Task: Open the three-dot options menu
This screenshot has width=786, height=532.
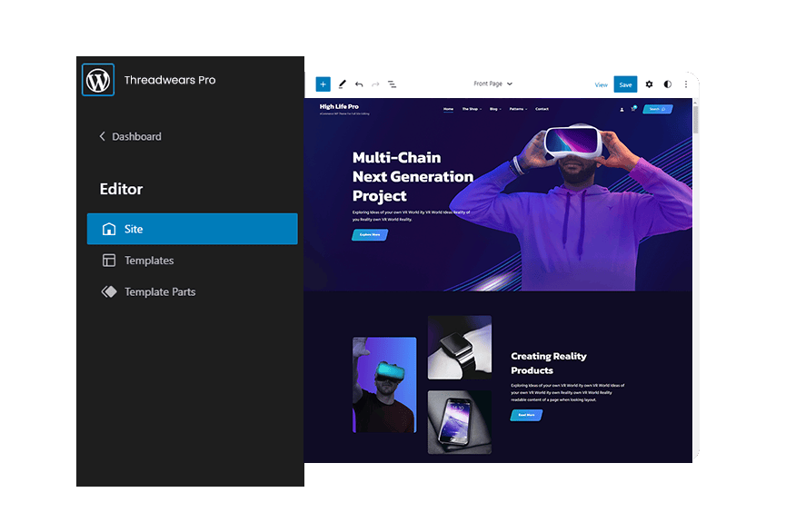Action: pos(686,84)
